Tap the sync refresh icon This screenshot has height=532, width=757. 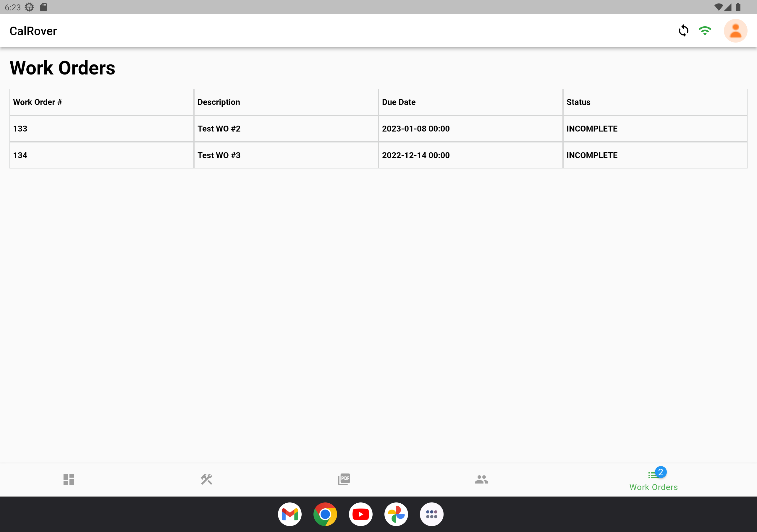pos(683,31)
